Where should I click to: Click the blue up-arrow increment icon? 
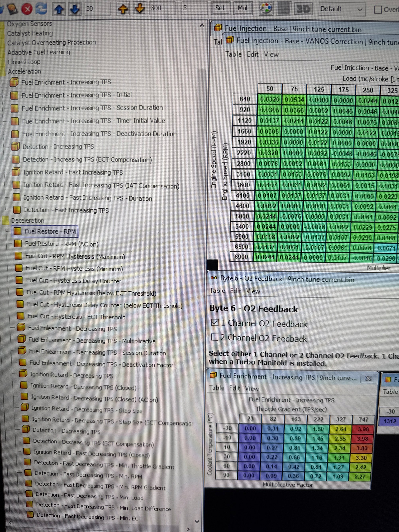click(x=59, y=9)
